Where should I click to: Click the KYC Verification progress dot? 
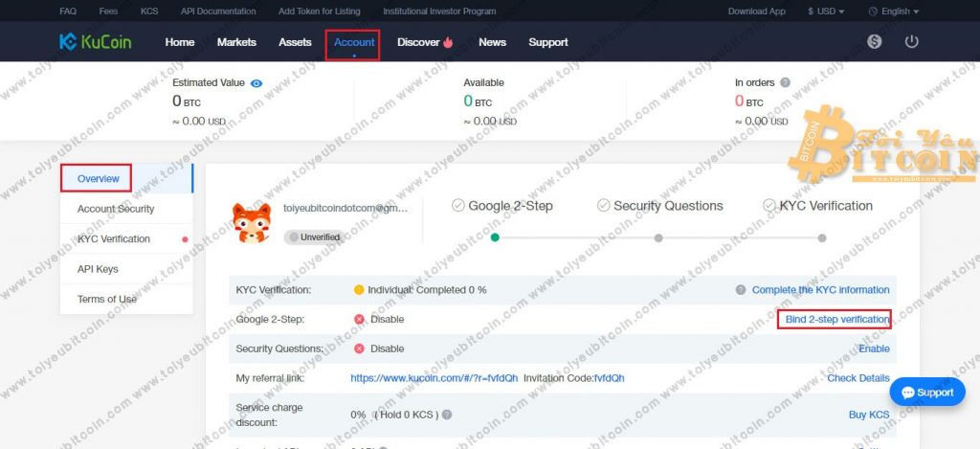[x=822, y=238]
